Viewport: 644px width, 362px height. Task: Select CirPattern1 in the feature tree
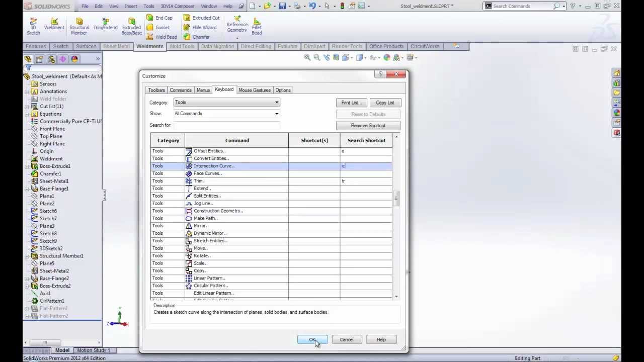pyautogui.click(x=52, y=301)
